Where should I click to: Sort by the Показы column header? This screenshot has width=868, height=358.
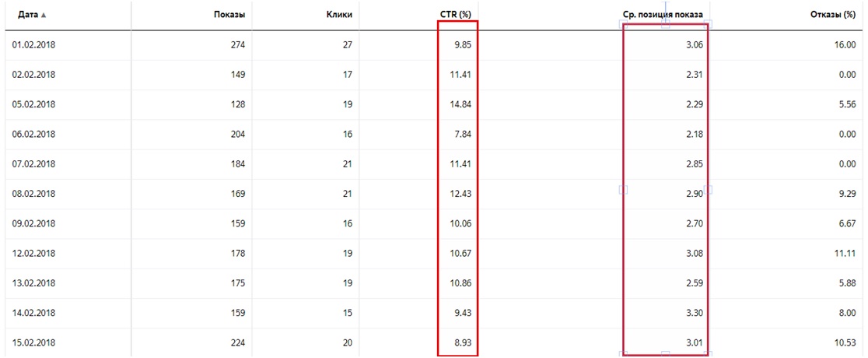229,15
